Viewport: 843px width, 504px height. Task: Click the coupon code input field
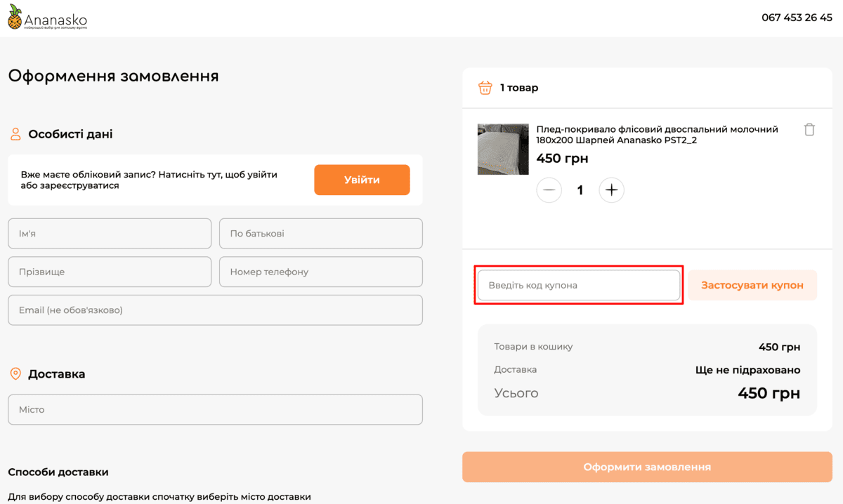pyautogui.click(x=579, y=286)
